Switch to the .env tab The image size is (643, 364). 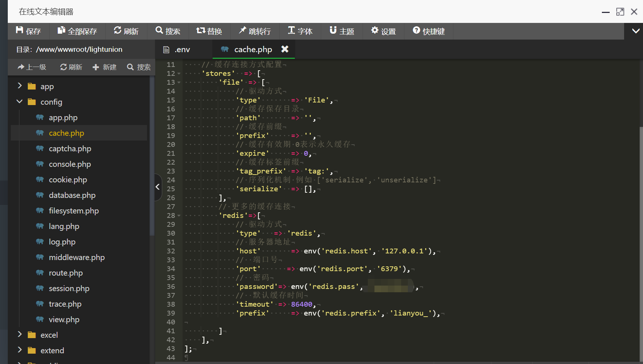(x=177, y=50)
